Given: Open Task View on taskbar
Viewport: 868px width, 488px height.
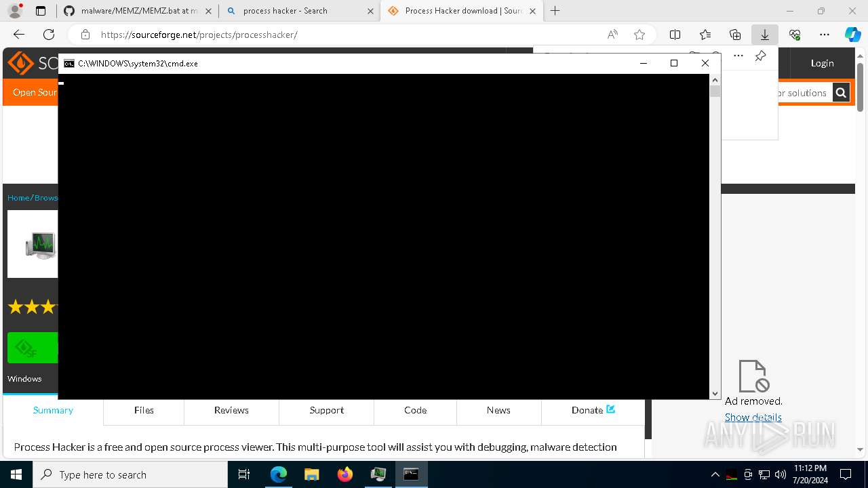Looking at the screenshot, I should (244, 474).
